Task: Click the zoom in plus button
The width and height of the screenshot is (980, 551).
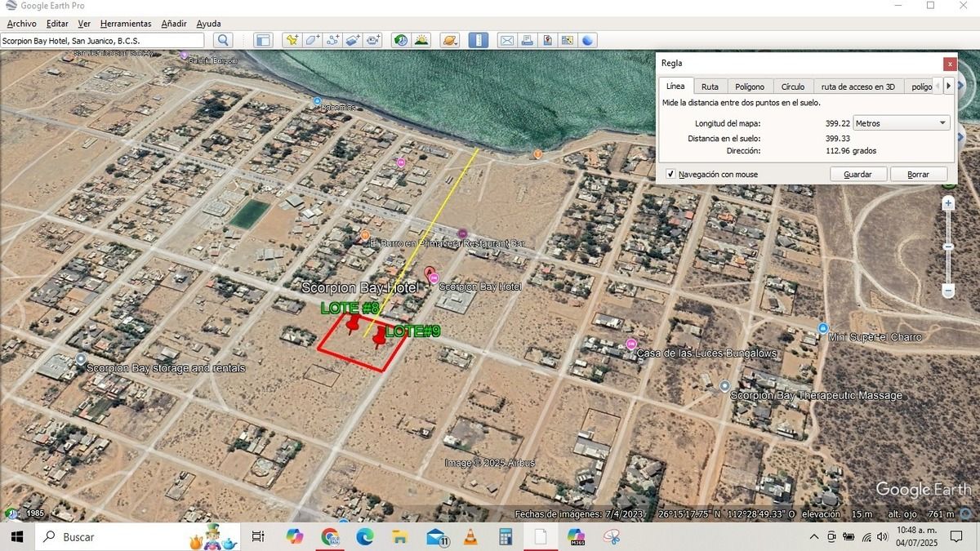Action: pyautogui.click(x=948, y=203)
